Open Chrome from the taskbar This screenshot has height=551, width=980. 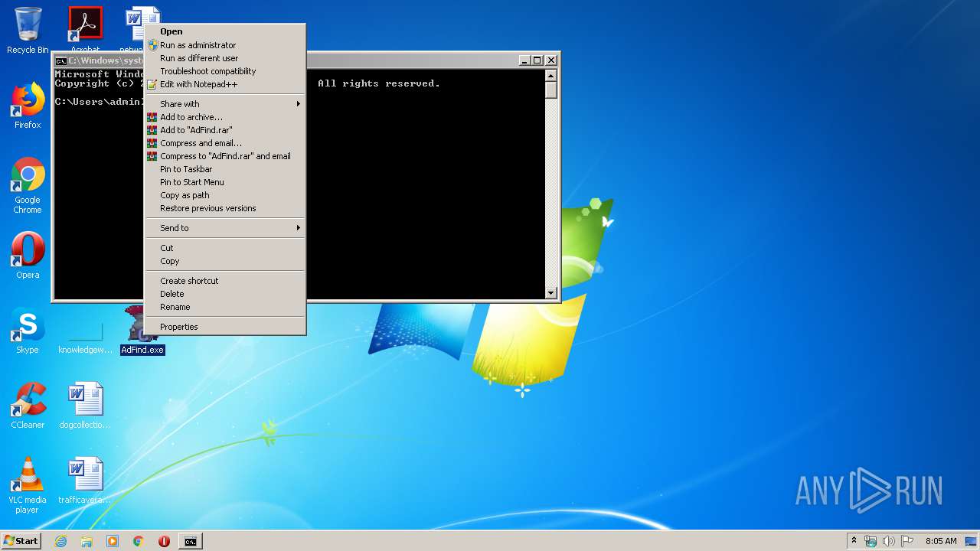[x=139, y=541]
